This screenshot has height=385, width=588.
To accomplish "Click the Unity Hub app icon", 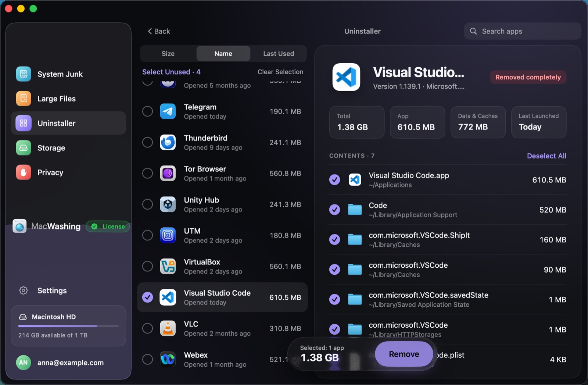I will (x=168, y=204).
